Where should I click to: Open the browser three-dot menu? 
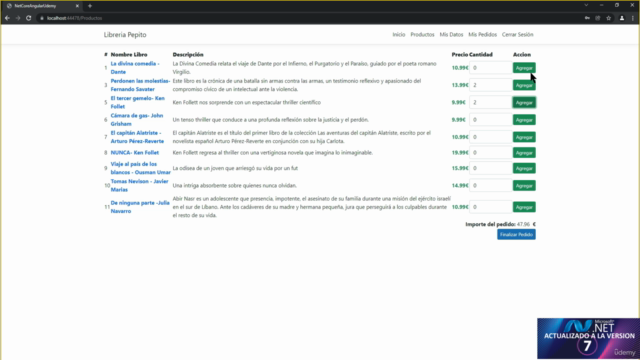(x=633, y=18)
